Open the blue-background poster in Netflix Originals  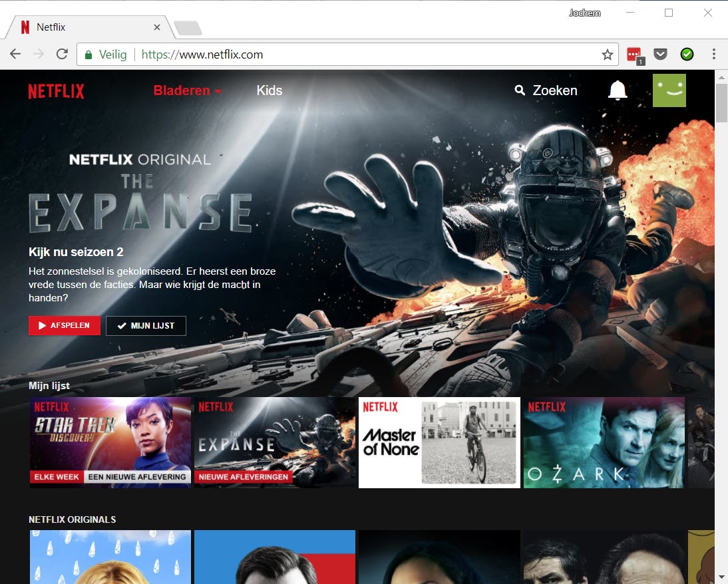275,557
